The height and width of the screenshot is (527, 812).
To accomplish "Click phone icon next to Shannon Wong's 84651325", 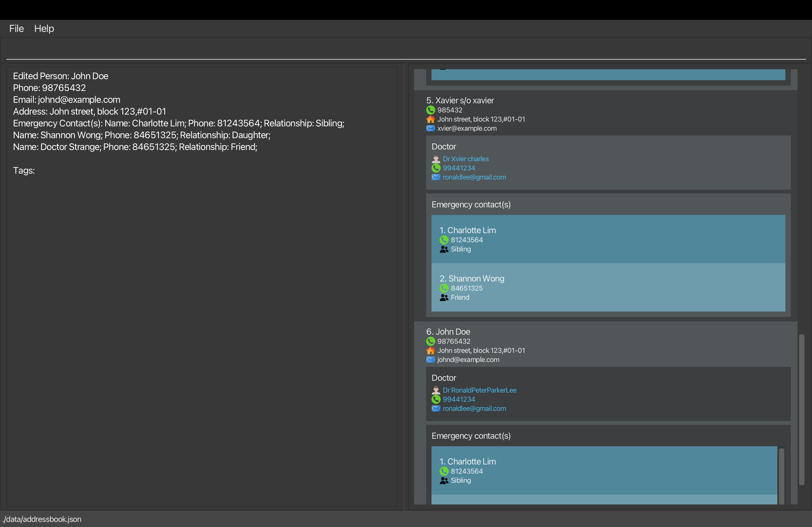I will pyautogui.click(x=444, y=288).
